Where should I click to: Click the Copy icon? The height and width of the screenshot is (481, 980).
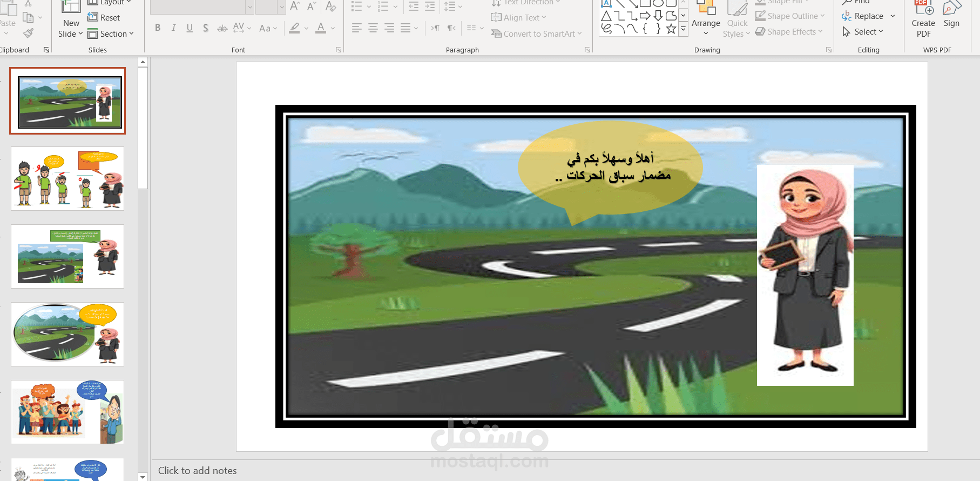[28, 17]
